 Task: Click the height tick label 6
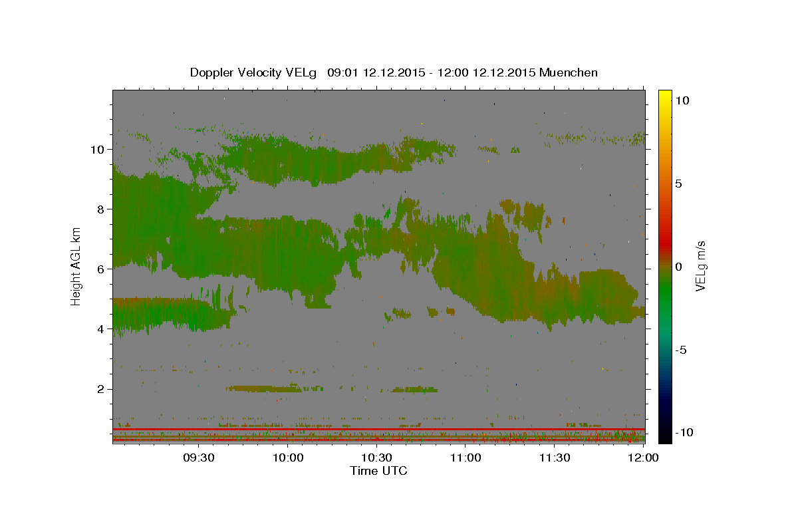click(x=102, y=269)
